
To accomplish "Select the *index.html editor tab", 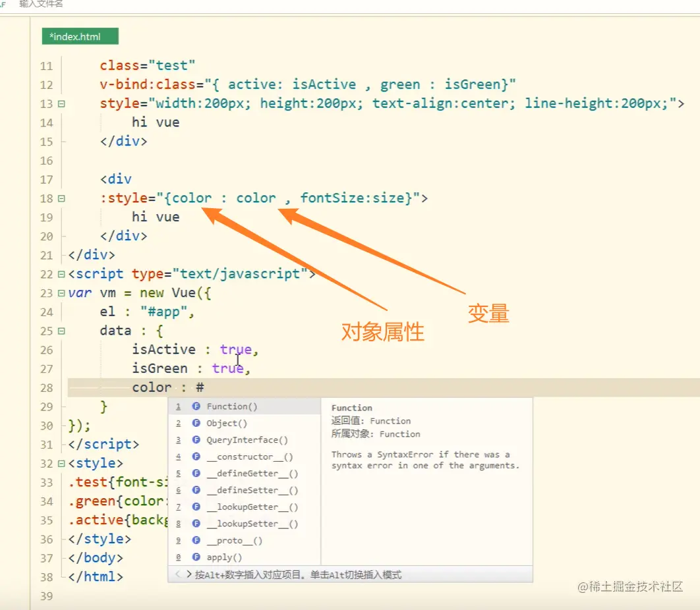I will click(80, 36).
